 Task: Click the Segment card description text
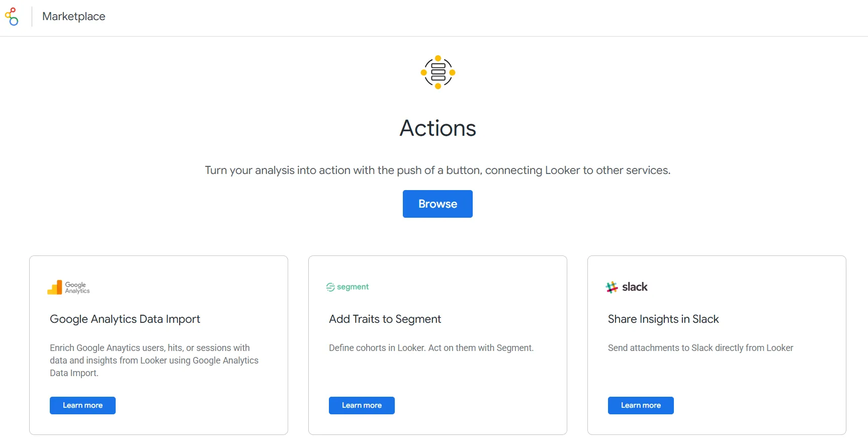pyautogui.click(x=431, y=347)
